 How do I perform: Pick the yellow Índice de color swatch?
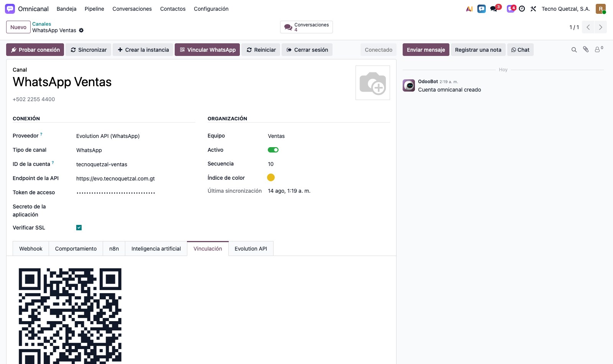(x=271, y=177)
